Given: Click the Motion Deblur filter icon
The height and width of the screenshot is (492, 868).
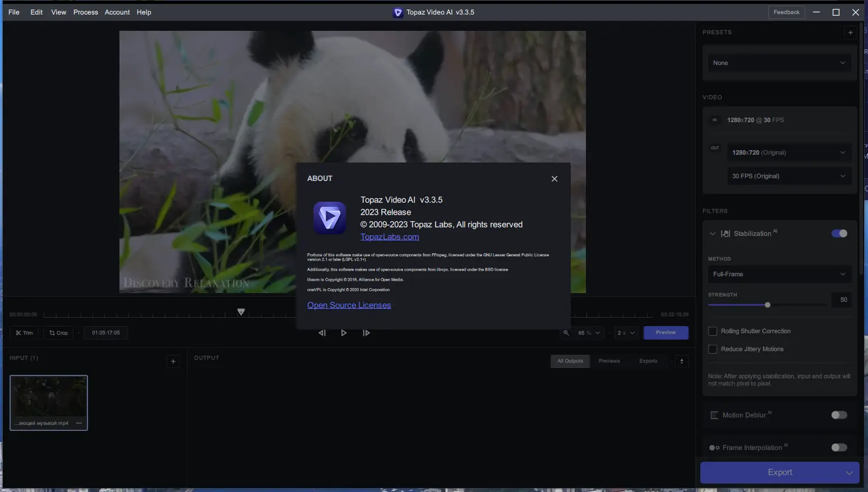Looking at the screenshot, I should tap(714, 415).
